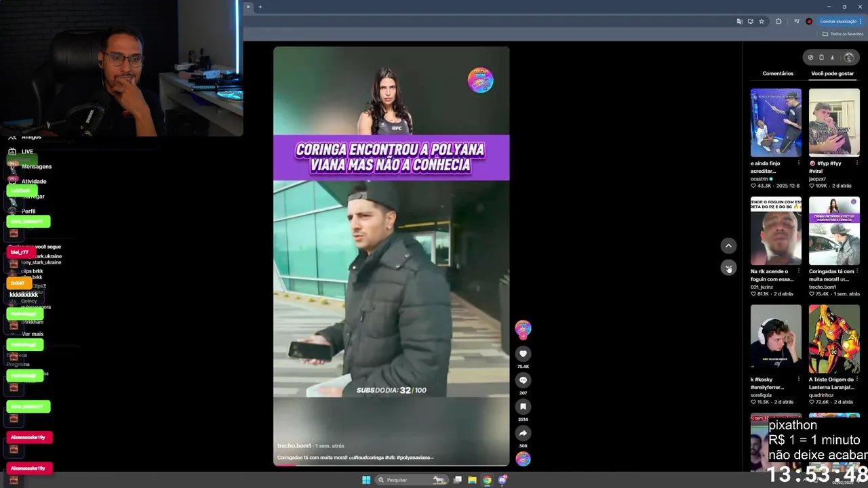868x488 pixels.
Task: Click the main video to pause playback
Action: [391, 256]
